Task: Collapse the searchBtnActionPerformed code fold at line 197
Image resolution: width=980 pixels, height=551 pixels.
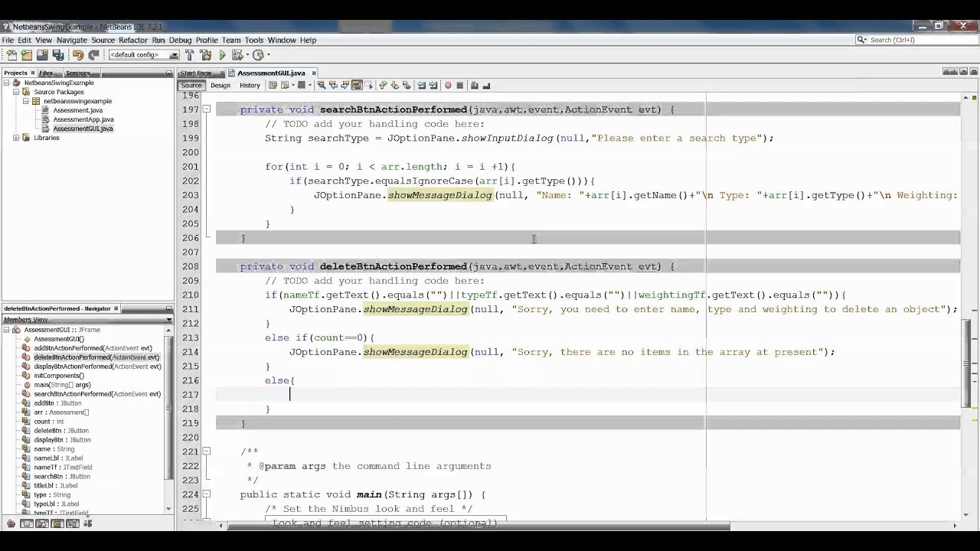Action: pyautogui.click(x=206, y=109)
